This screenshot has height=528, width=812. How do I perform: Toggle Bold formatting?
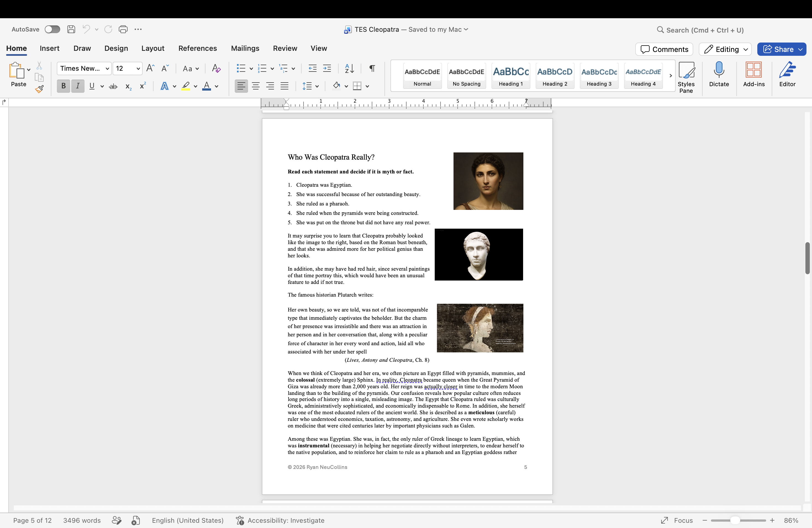pos(64,86)
